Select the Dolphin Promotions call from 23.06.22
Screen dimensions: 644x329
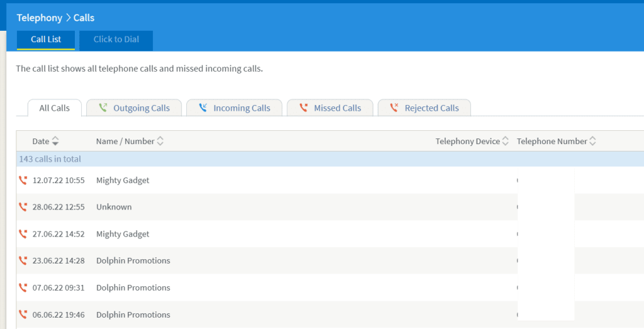[x=133, y=260]
